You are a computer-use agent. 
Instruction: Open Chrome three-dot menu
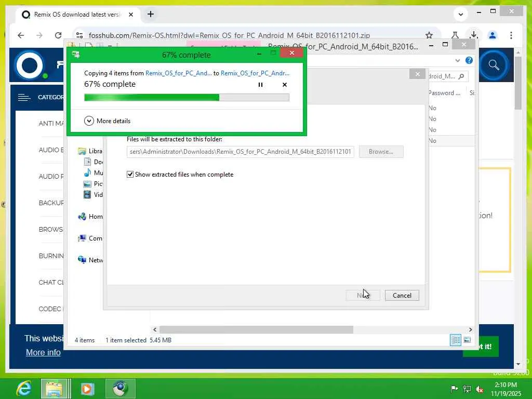(511, 35)
